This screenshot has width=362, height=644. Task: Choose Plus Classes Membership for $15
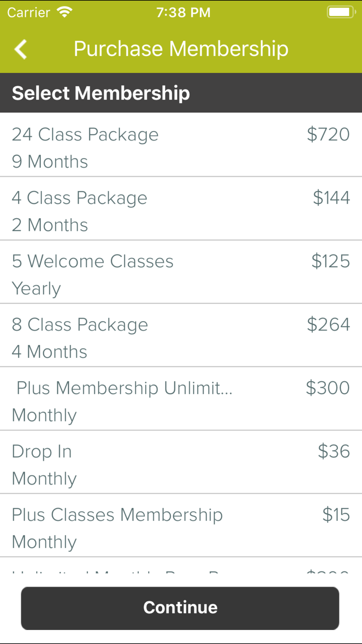point(181,526)
